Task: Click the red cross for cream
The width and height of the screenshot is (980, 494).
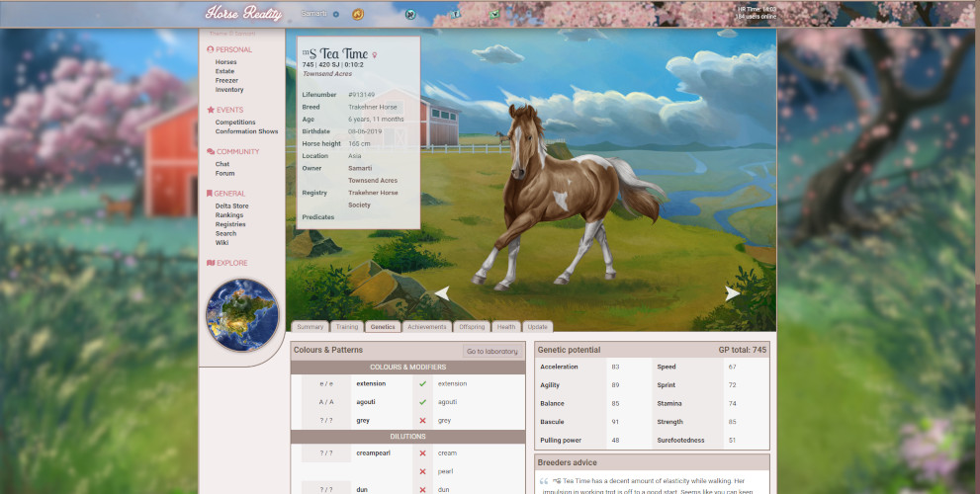Action: click(x=422, y=453)
